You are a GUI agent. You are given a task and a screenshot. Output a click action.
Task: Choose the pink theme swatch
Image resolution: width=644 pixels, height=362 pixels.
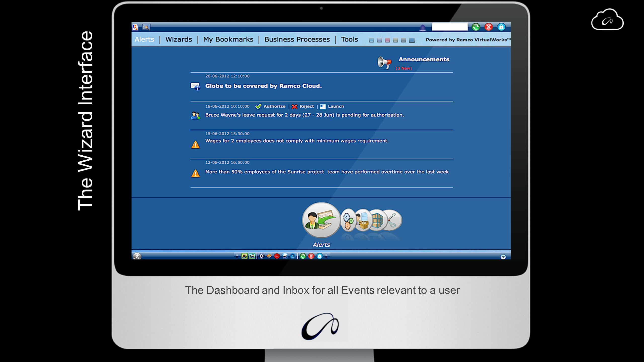pyautogui.click(x=388, y=40)
